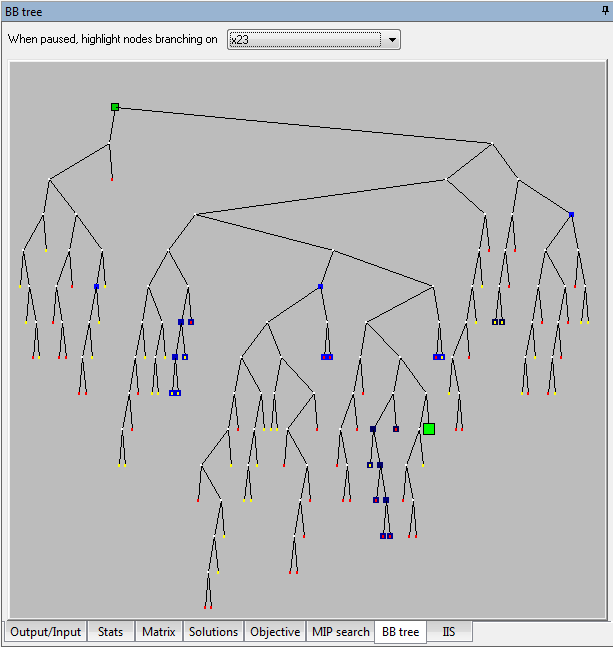Viewport: 613px width, 647px height.
Task: Click the dark blue node left of the red-filled node
Action: click(373, 429)
